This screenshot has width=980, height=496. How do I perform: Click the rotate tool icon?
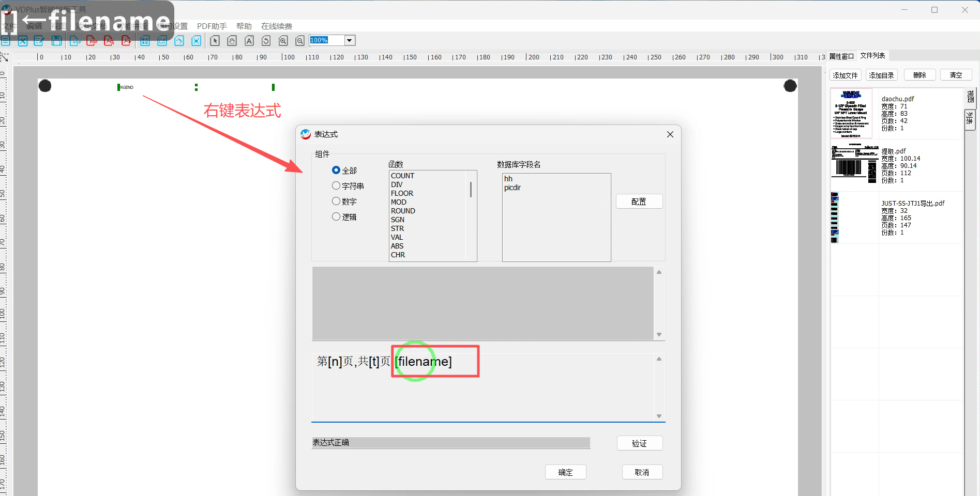click(x=266, y=41)
